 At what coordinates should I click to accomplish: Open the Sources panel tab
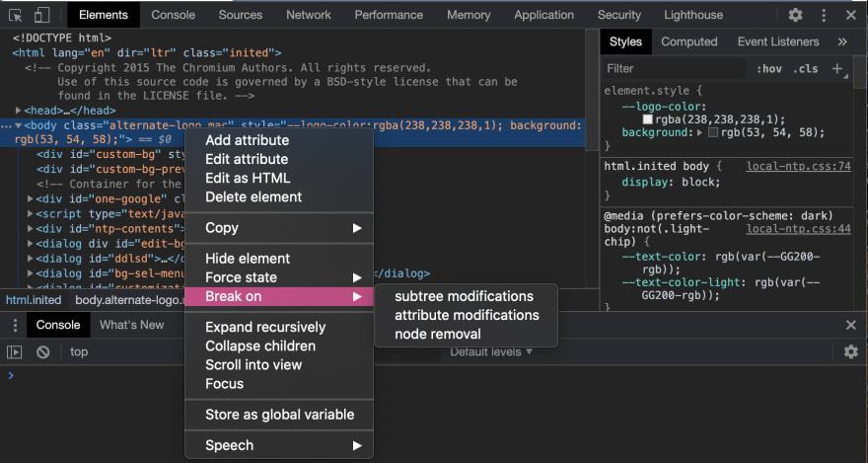point(241,15)
